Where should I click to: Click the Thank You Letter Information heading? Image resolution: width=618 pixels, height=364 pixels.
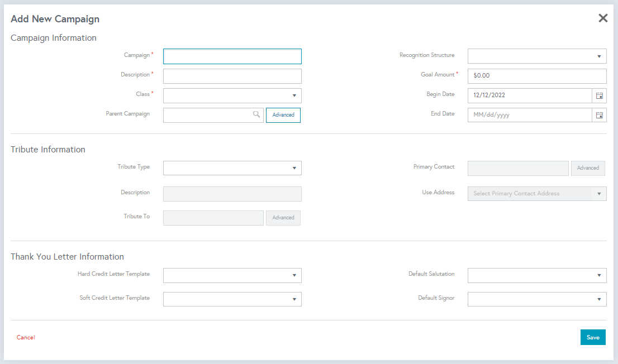tap(68, 257)
